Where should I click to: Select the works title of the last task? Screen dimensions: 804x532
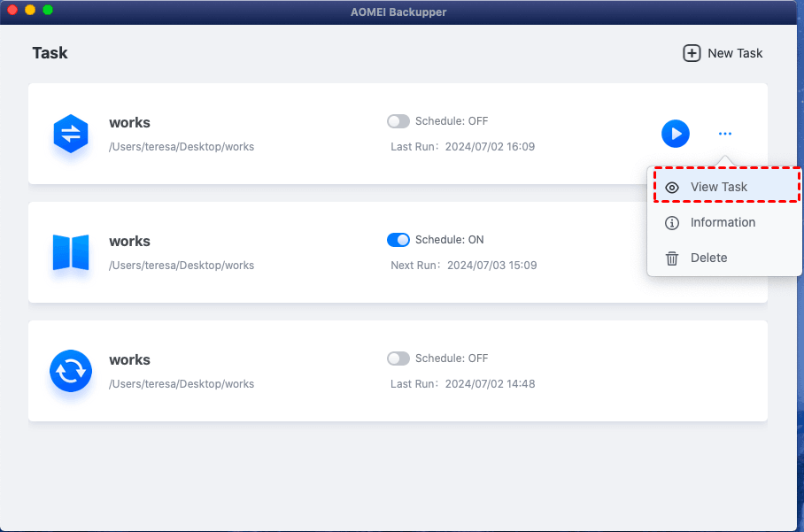coord(130,359)
